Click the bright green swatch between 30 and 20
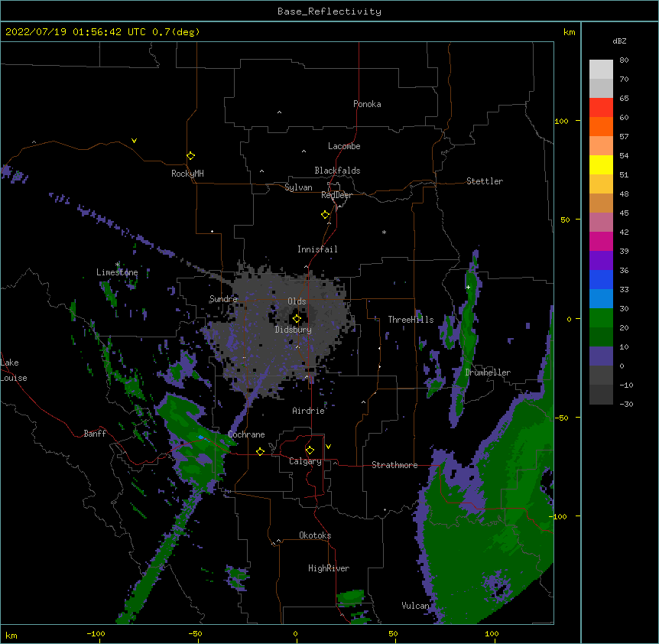 pos(601,318)
